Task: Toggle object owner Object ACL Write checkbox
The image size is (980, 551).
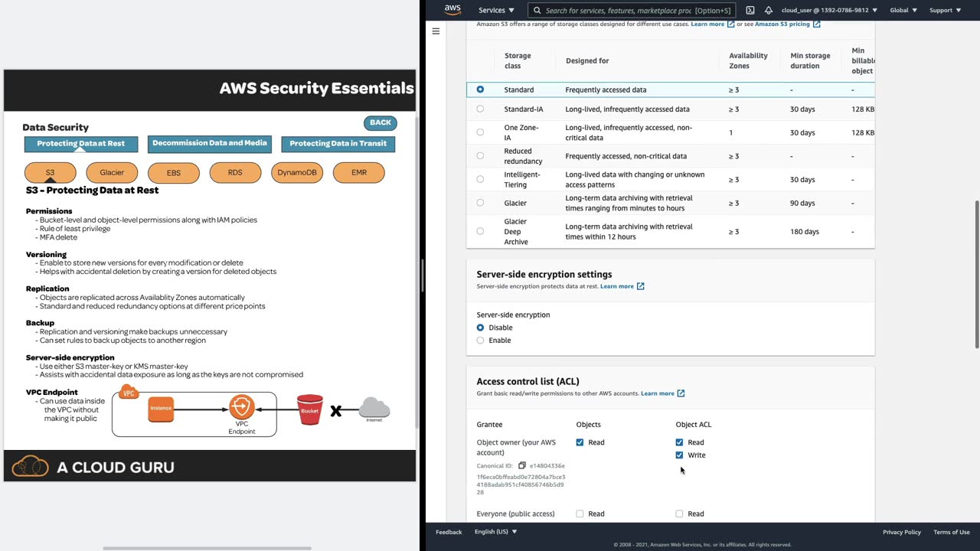Action: click(679, 455)
